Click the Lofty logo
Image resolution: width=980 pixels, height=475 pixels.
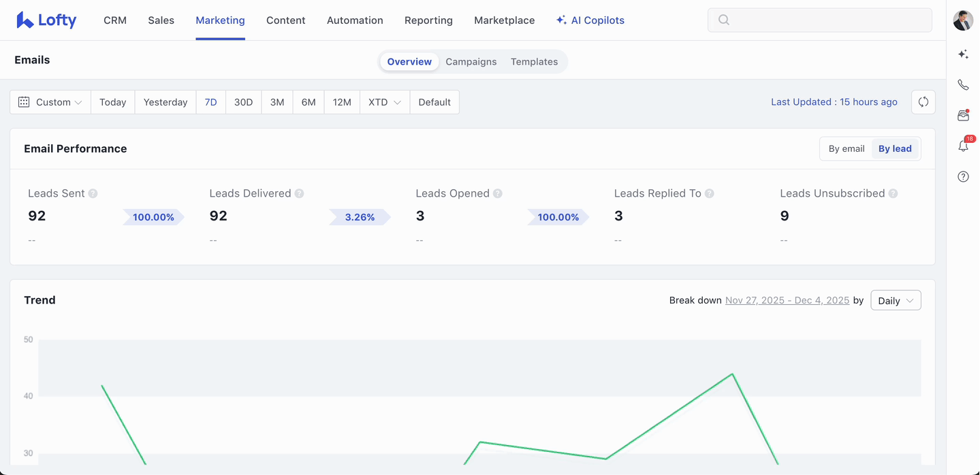46,20
